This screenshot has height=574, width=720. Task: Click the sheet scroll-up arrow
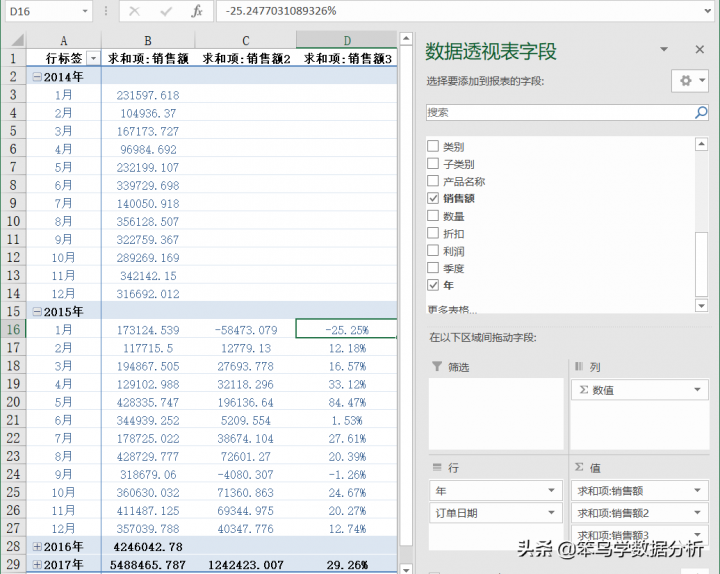click(x=405, y=39)
